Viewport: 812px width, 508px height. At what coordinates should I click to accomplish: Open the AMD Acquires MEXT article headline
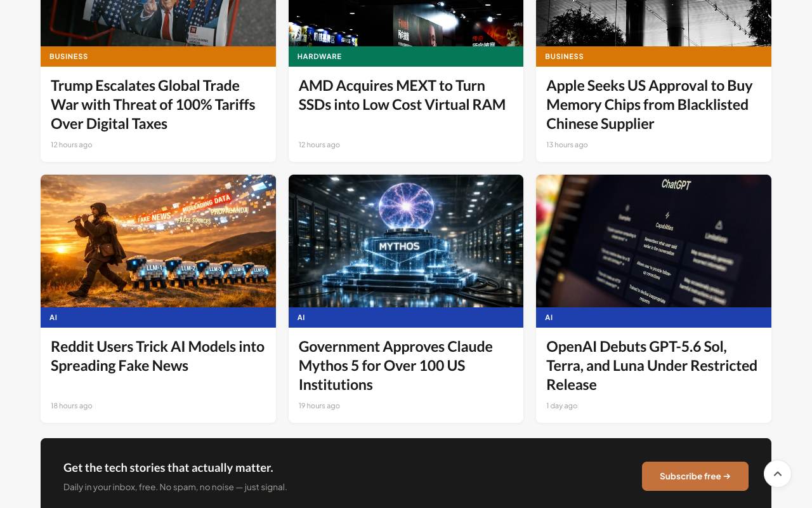(402, 95)
